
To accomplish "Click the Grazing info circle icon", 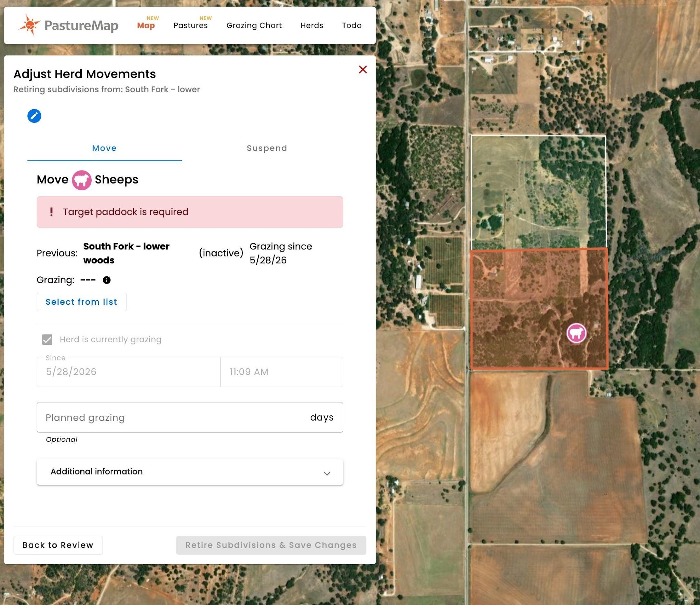I will (107, 280).
